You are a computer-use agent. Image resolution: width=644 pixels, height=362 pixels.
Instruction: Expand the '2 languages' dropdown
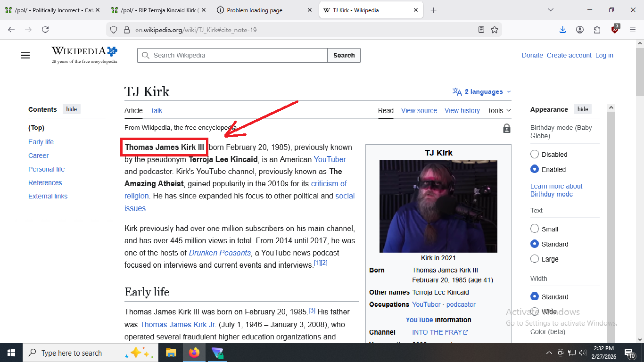tap(481, 92)
